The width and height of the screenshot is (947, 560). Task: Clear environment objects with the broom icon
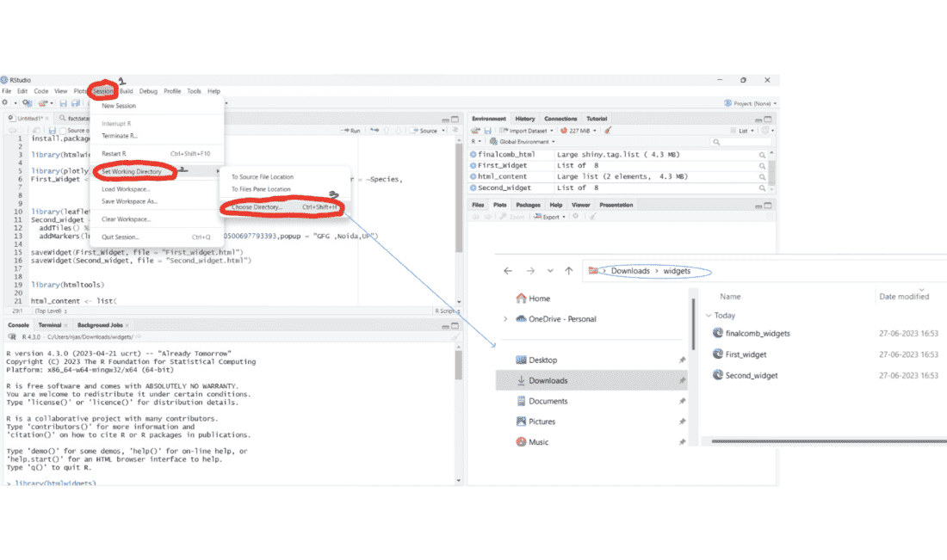coord(608,131)
